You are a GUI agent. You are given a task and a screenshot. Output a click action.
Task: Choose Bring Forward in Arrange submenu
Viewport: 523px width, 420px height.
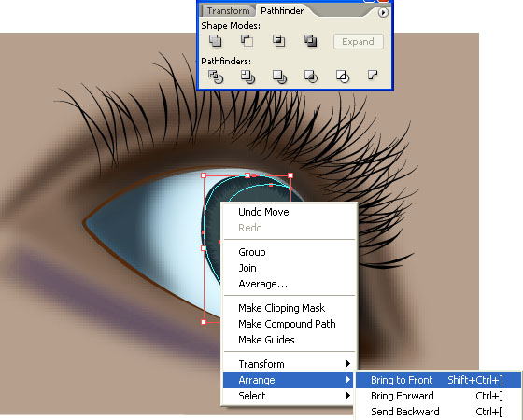tap(438, 396)
